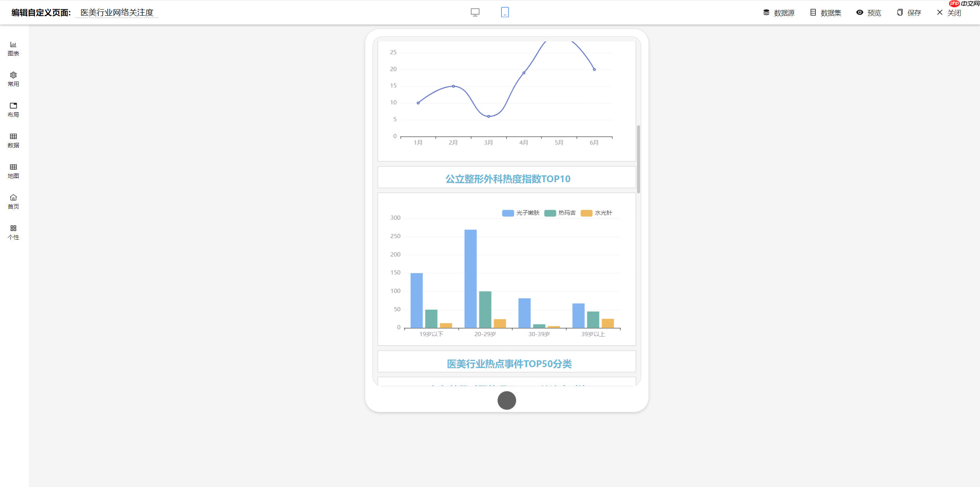Open the 数据集 dataset manager

point(825,12)
